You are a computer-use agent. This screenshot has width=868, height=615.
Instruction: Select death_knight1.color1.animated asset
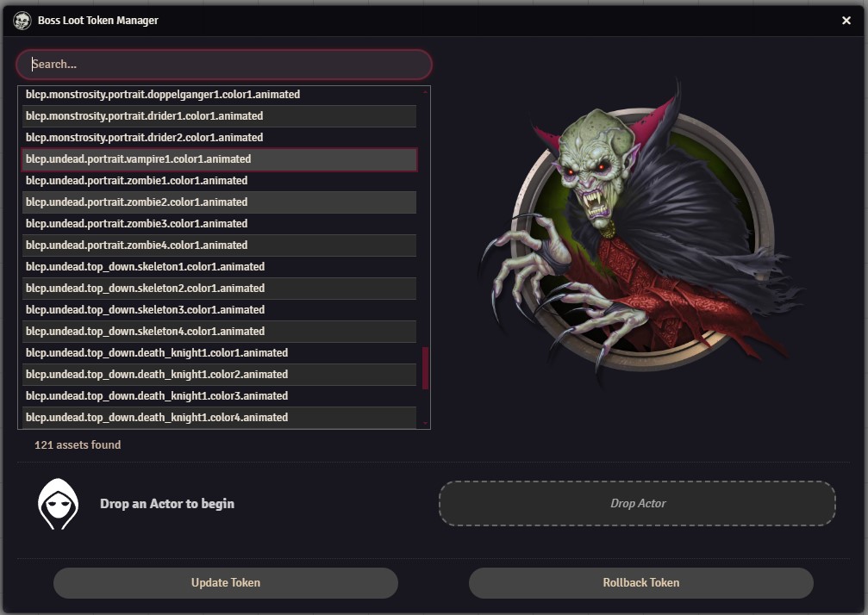[219, 353]
